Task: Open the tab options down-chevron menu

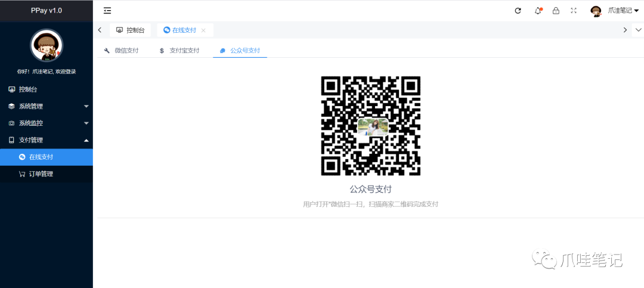Action: click(x=638, y=30)
